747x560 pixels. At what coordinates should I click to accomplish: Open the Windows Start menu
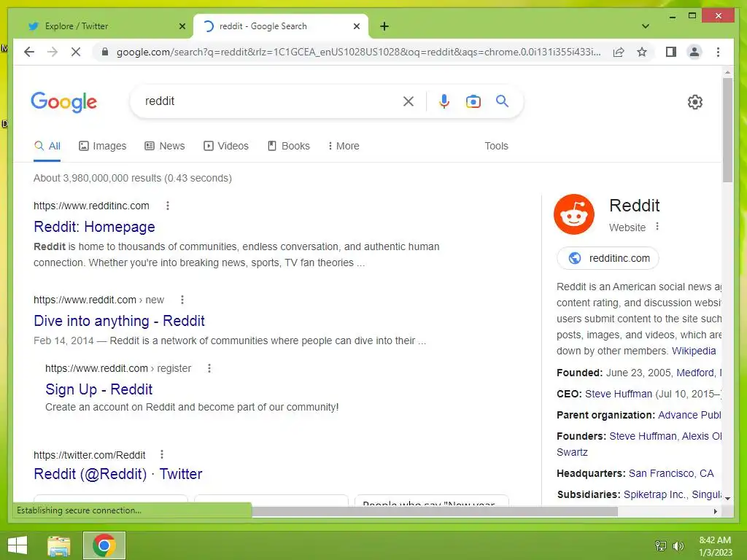pos(18,545)
